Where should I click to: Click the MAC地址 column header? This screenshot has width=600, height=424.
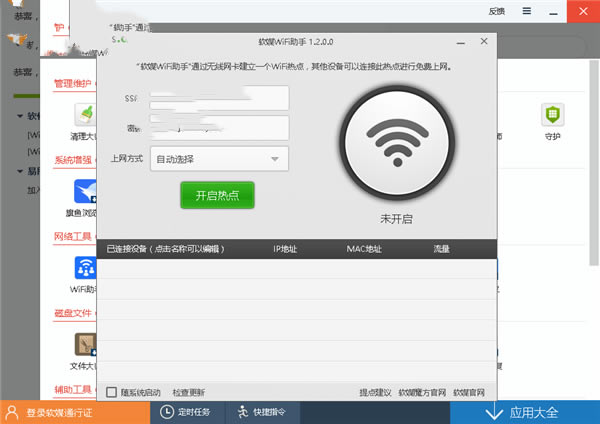(x=364, y=249)
